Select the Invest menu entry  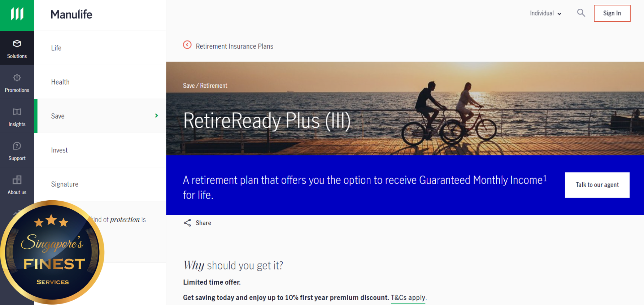[x=59, y=150]
